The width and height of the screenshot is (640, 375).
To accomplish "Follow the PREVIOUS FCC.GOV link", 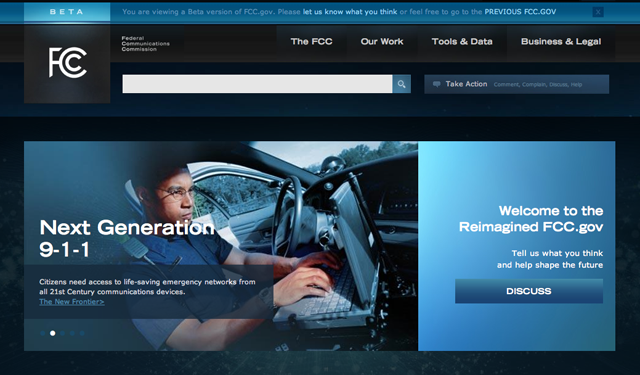I will tap(520, 12).
